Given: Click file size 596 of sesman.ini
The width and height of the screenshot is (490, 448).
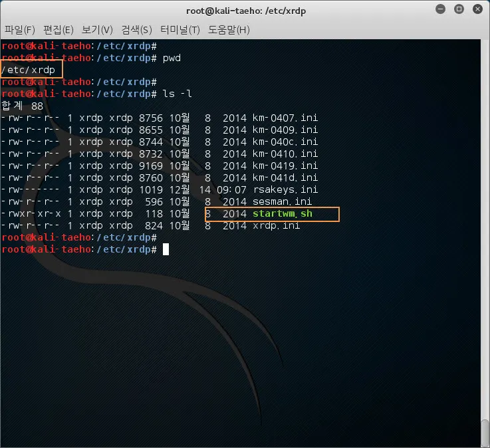Looking at the screenshot, I should pyautogui.click(x=154, y=201).
